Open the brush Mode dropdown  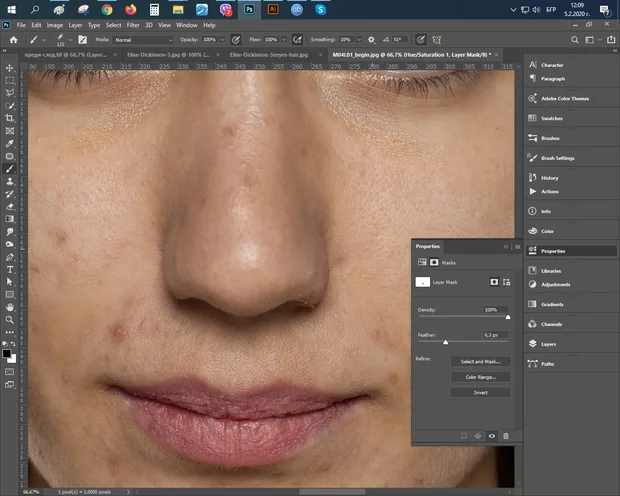pos(143,39)
